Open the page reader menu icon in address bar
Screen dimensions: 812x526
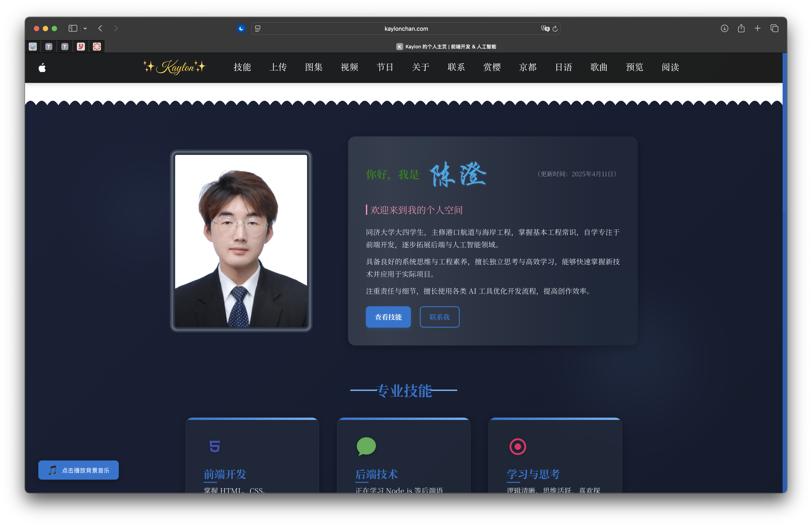[258, 29]
